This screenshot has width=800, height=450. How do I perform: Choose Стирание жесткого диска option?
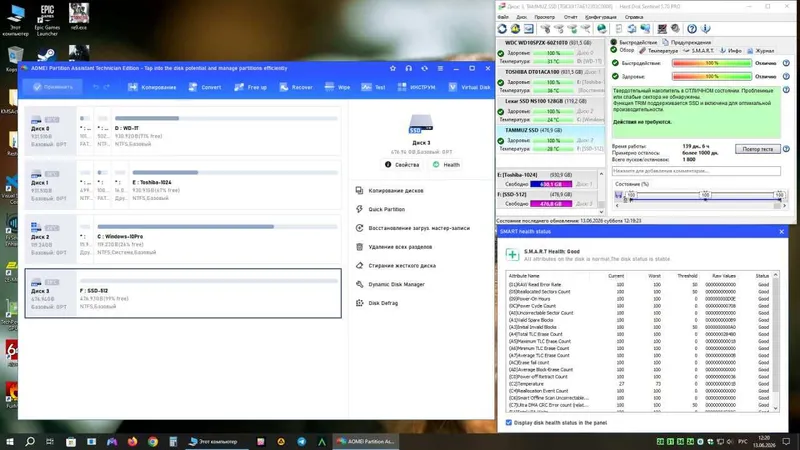pos(395,265)
